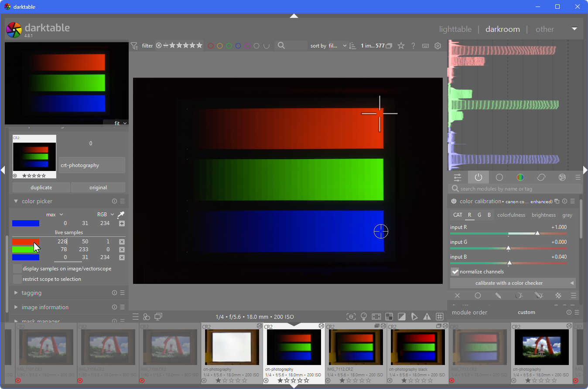This screenshot has width=588, height=389.
Task: Enable gamut check in bottom toolbar
Action: pos(414,317)
